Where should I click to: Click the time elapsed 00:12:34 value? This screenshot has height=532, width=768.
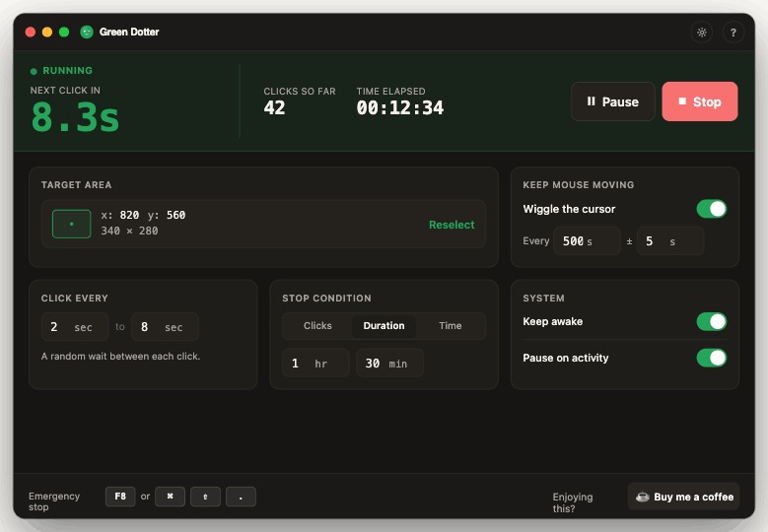tap(399, 107)
